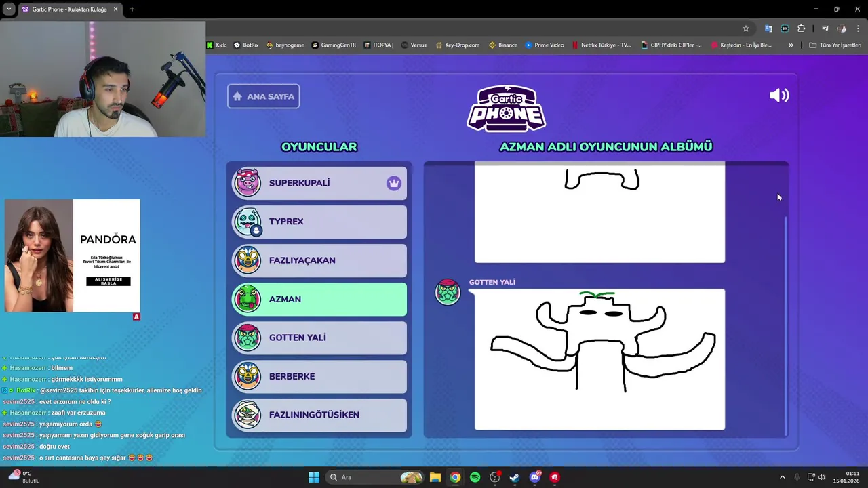Click the weather widget on the taskbar
The image size is (868, 488).
click(24, 477)
